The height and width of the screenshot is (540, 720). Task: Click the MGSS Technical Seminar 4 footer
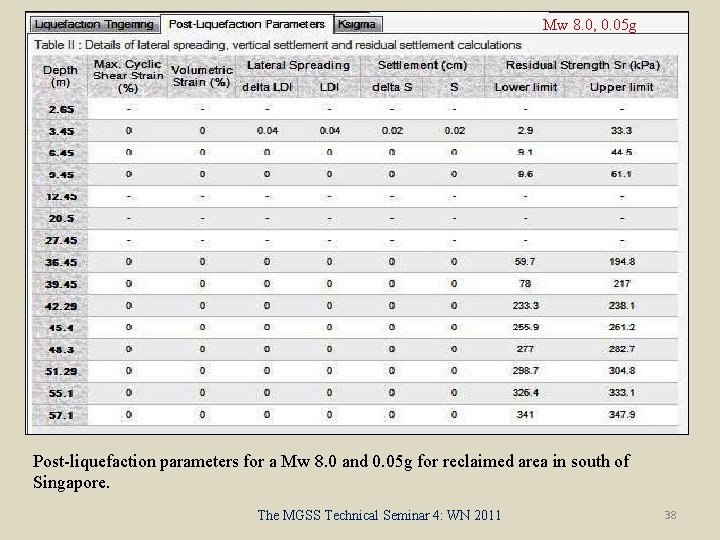(379, 515)
